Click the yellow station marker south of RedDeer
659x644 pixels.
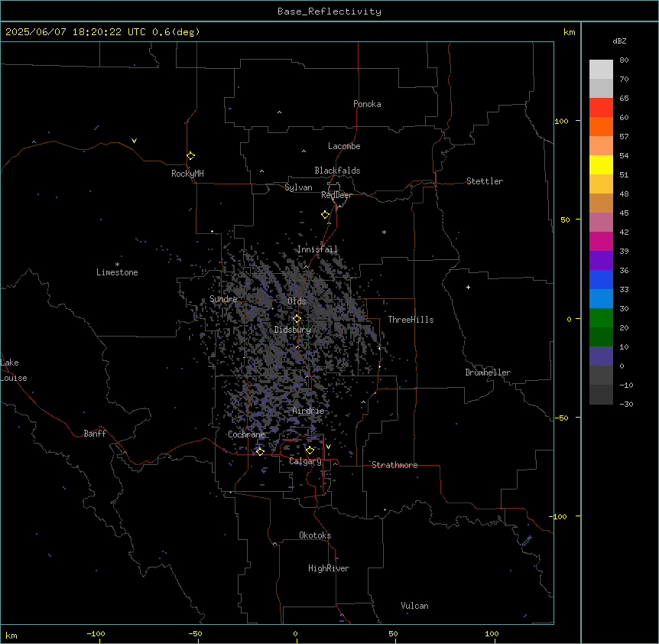pos(326,215)
